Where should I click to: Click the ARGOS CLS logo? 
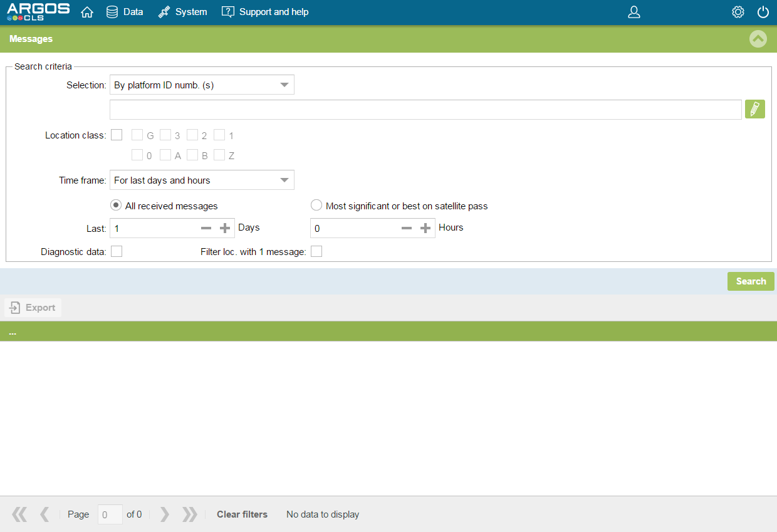point(38,12)
